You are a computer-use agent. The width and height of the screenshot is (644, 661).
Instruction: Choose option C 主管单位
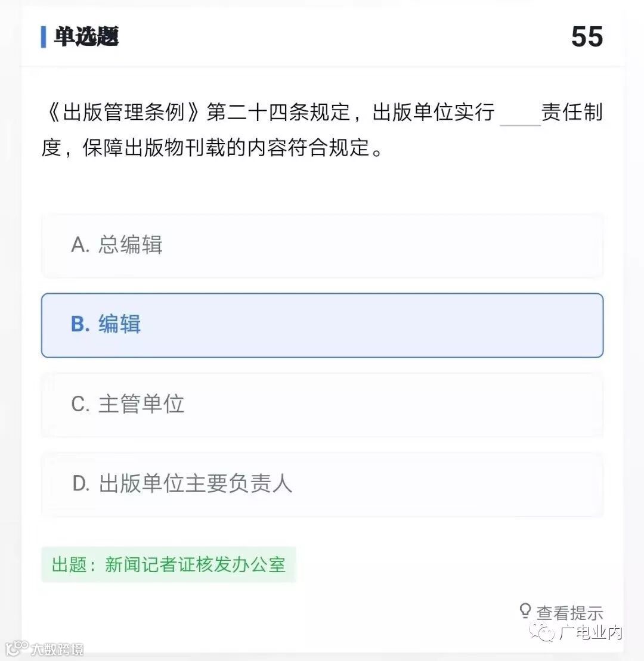(x=322, y=405)
